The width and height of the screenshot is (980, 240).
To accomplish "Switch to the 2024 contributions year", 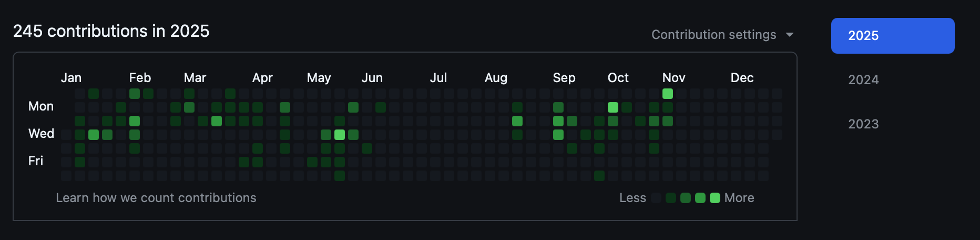I will coord(863,80).
